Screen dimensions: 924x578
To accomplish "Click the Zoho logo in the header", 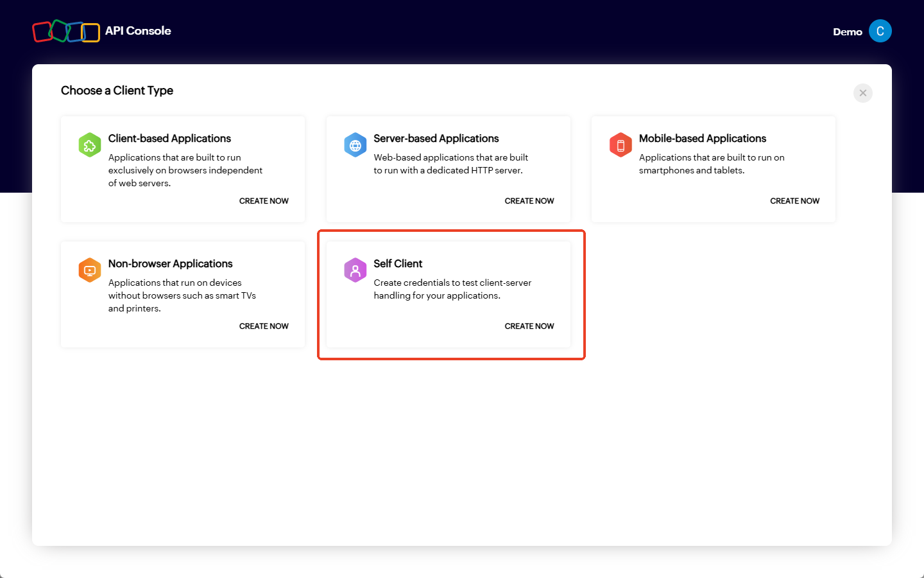I will click(66, 31).
